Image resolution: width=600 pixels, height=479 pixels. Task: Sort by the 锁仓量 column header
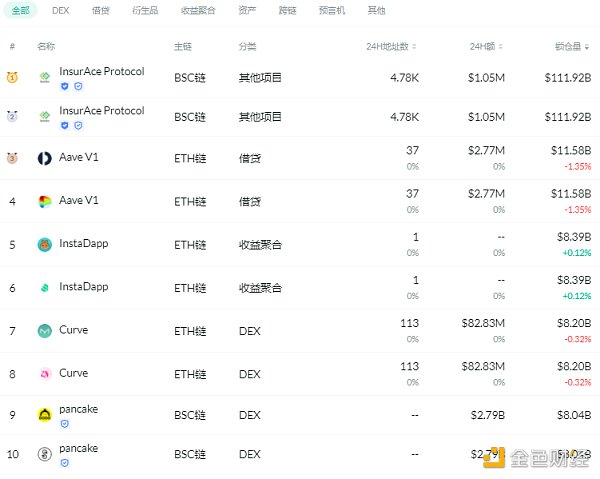coord(572,47)
